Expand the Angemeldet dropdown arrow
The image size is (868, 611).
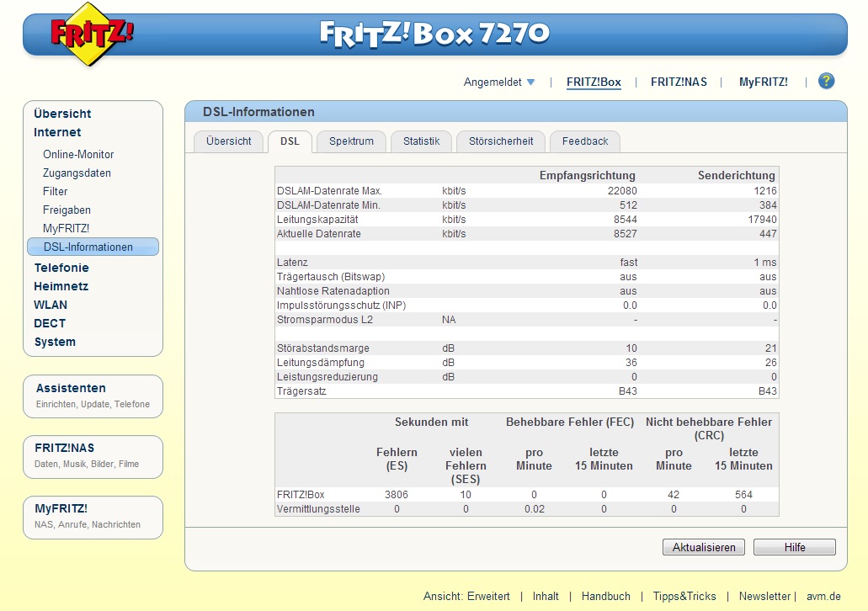click(531, 82)
